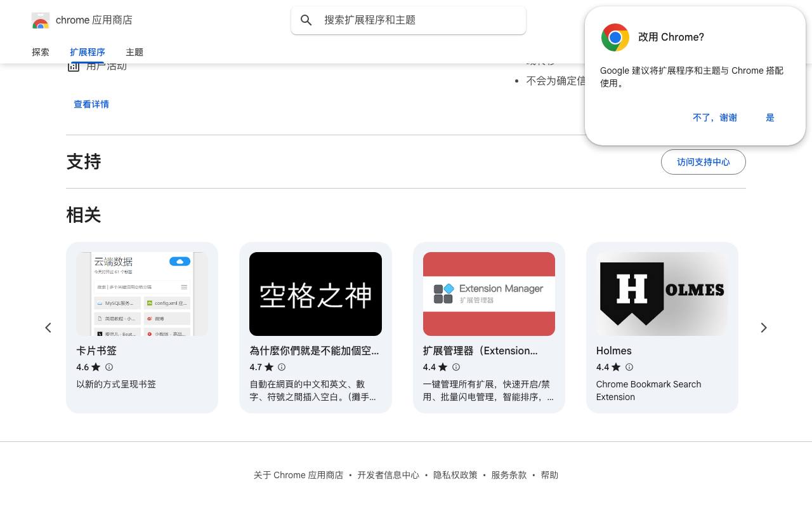Focus the 搜索扩展程序和主题 search field
Viewport: 812px width, 508px height.
(409, 20)
